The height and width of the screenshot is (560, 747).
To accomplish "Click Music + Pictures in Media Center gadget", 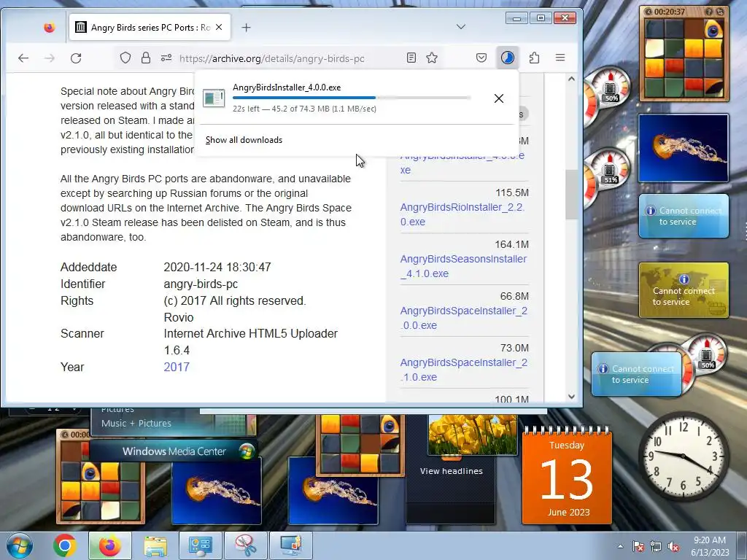I will coord(136,424).
